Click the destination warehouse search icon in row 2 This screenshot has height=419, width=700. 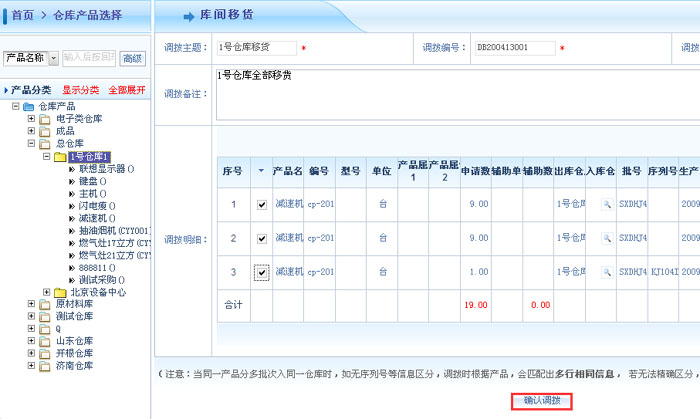(x=606, y=238)
